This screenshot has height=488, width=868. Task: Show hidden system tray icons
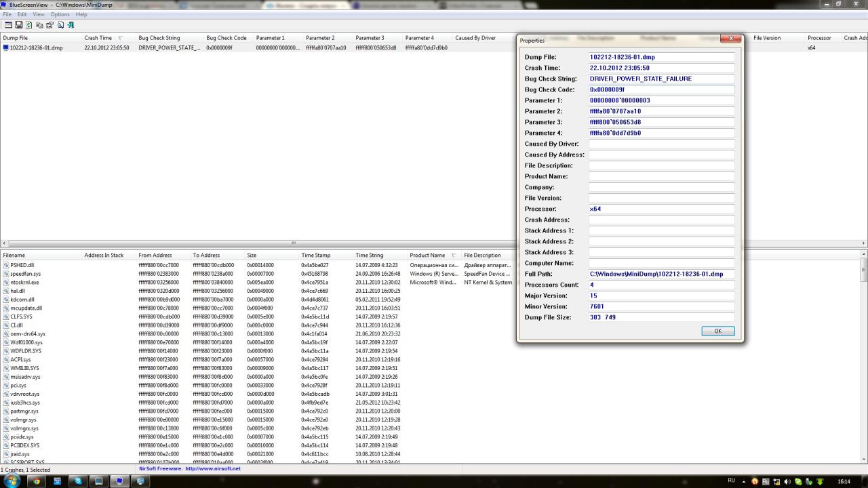[x=745, y=481]
